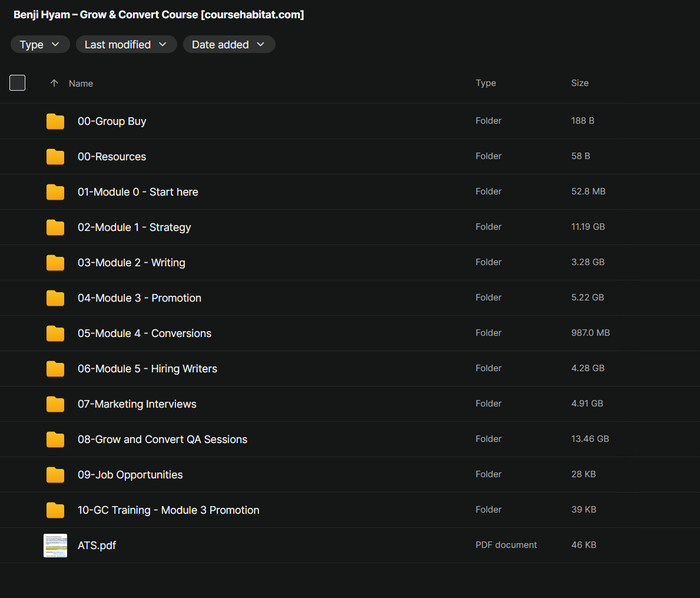Open the 03-Module 2 - Writing folder
Image resolution: width=700 pixels, height=598 pixels.
(x=131, y=263)
